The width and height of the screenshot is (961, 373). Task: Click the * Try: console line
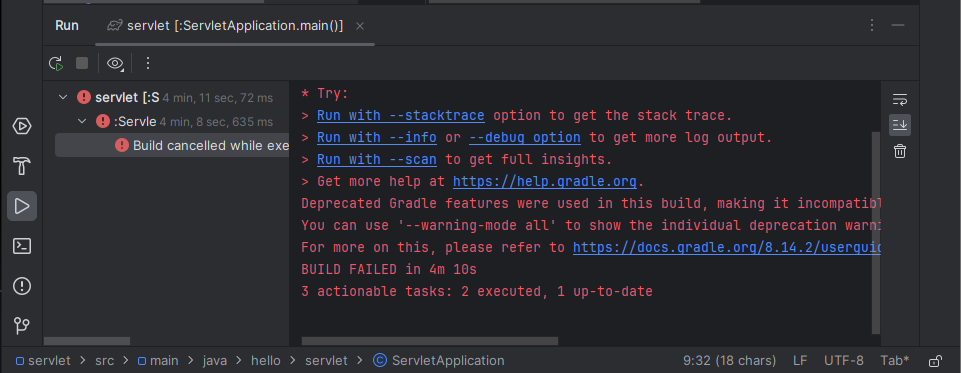(325, 94)
